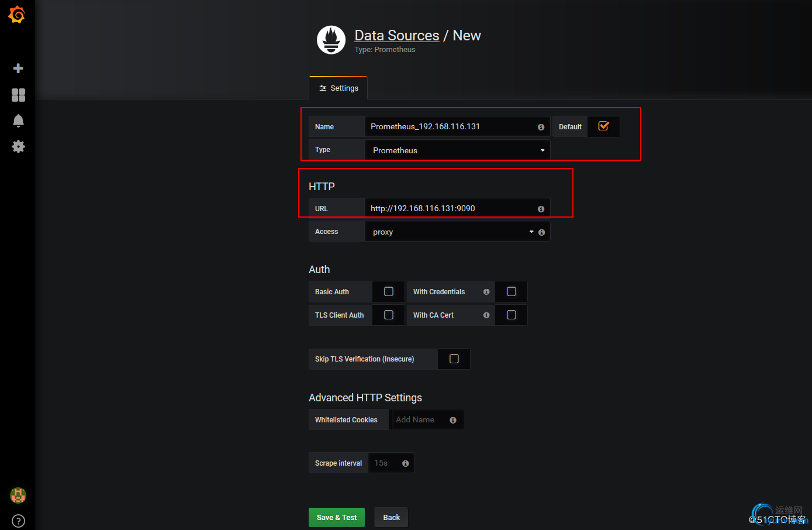Open the Dashboards grid icon
This screenshot has height=530, width=812.
(18, 95)
